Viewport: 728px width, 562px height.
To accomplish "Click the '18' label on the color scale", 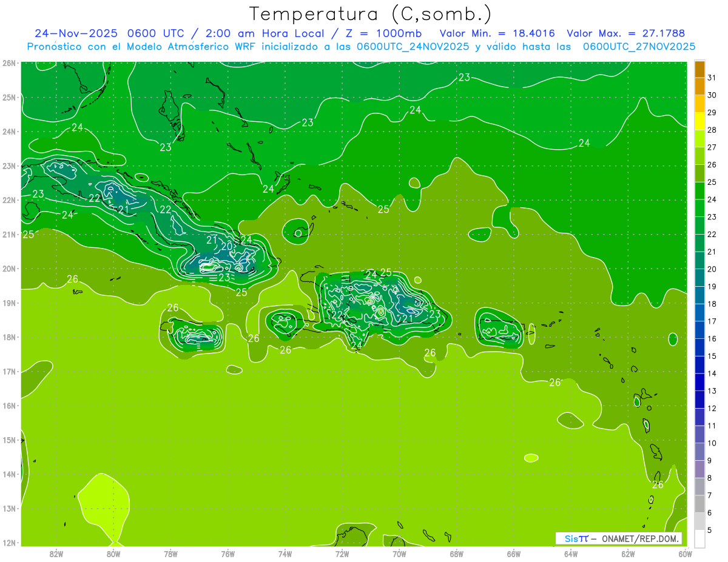I will click(x=712, y=304).
